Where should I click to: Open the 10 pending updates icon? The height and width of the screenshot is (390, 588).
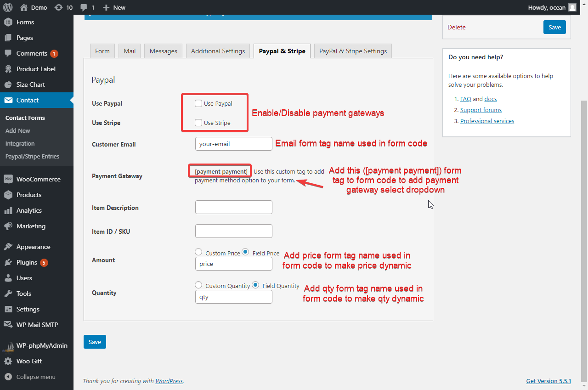[x=58, y=7]
